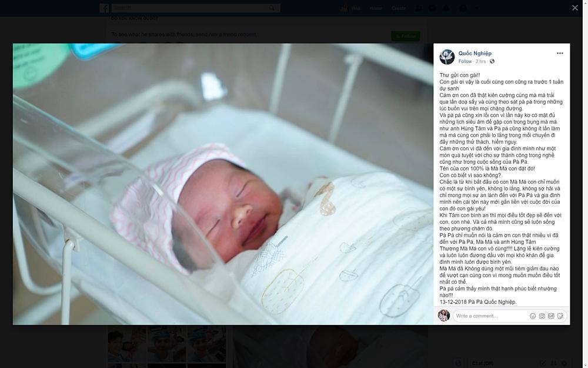Open the Create menu in top navigation
The height and width of the screenshot is (368, 588).
pos(399,8)
